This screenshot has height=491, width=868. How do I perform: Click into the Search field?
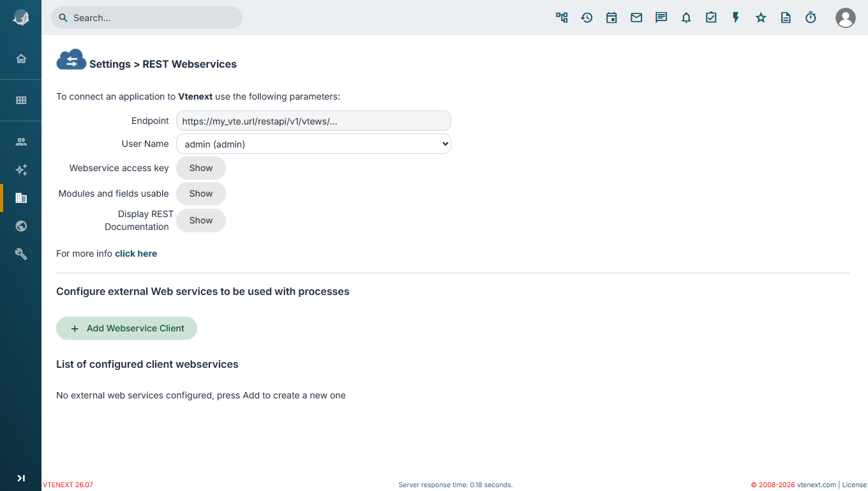coord(147,18)
